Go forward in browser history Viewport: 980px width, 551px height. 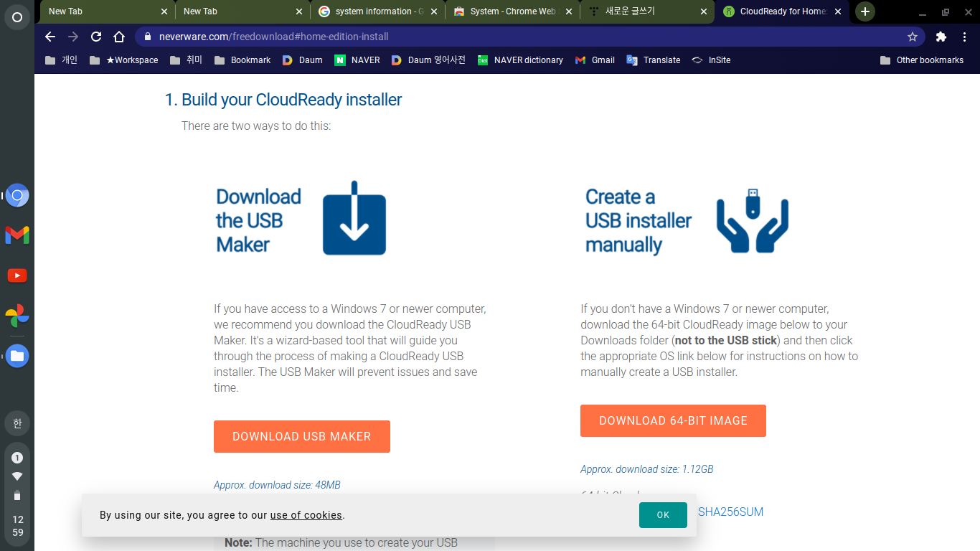pos(72,37)
